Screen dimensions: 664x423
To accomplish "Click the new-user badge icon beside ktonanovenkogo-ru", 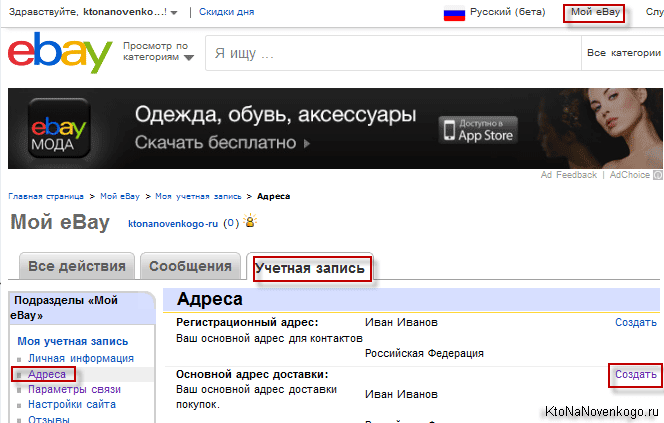I will (250, 221).
